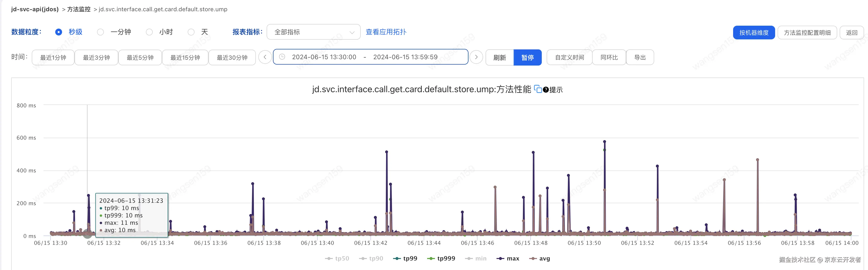
Task: Open 方法监控 in the breadcrumb
Action: click(79, 9)
